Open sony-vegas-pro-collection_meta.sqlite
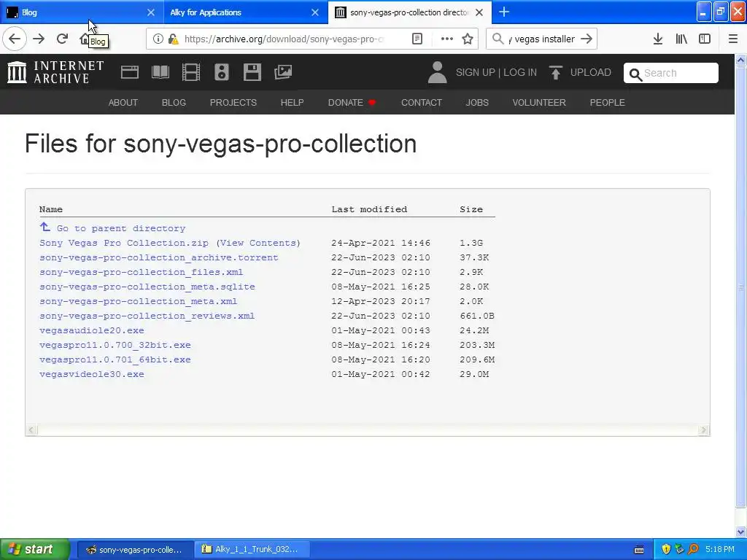 (x=147, y=287)
